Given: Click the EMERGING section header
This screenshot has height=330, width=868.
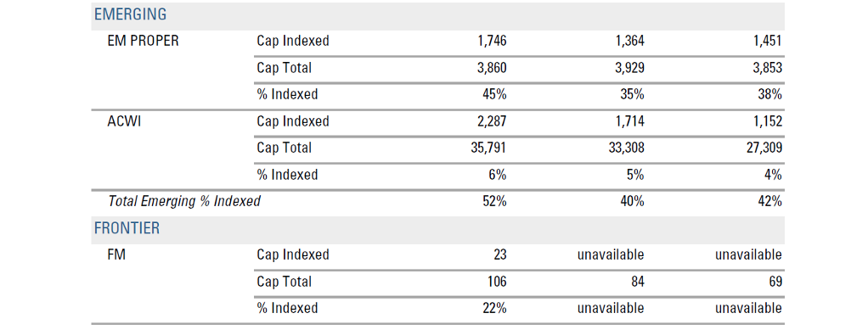Looking at the screenshot, I should 130,14.
